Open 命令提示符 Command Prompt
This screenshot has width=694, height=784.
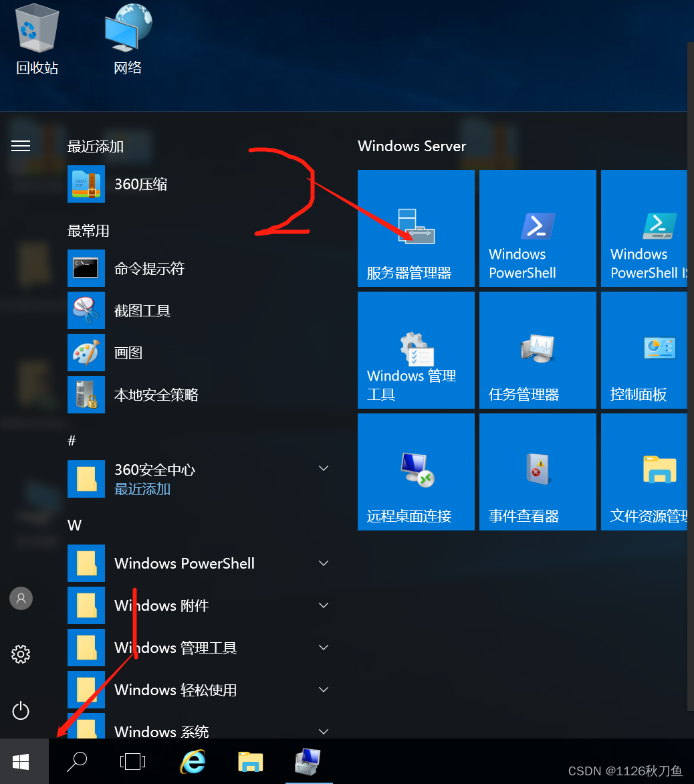click(x=200, y=268)
